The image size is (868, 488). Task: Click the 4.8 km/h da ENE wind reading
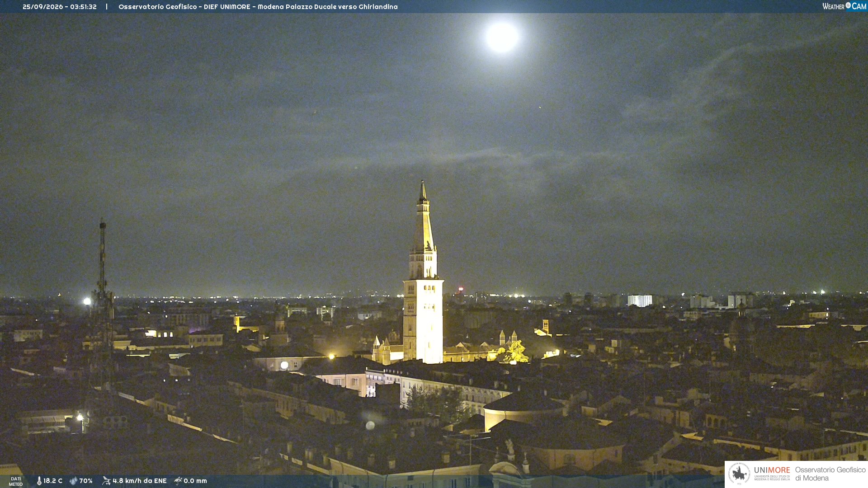[x=140, y=481]
